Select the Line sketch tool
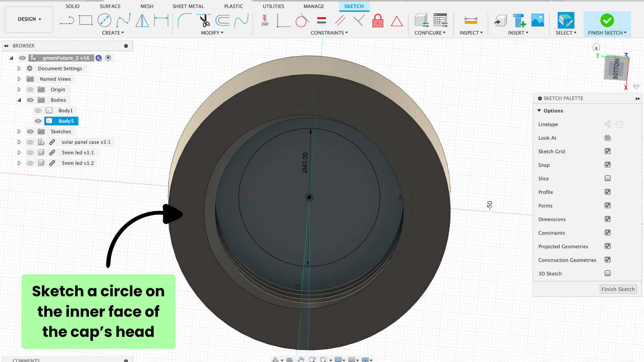The image size is (644, 362). pyautogui.click(x=67, y=21)
